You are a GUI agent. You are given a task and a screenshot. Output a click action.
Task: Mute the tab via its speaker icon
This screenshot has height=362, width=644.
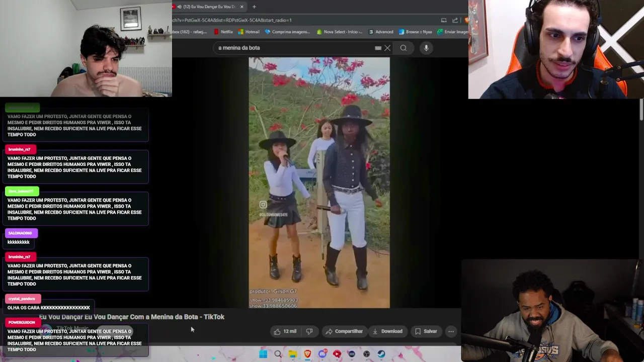pyautogui.click(x=179, y=7)
